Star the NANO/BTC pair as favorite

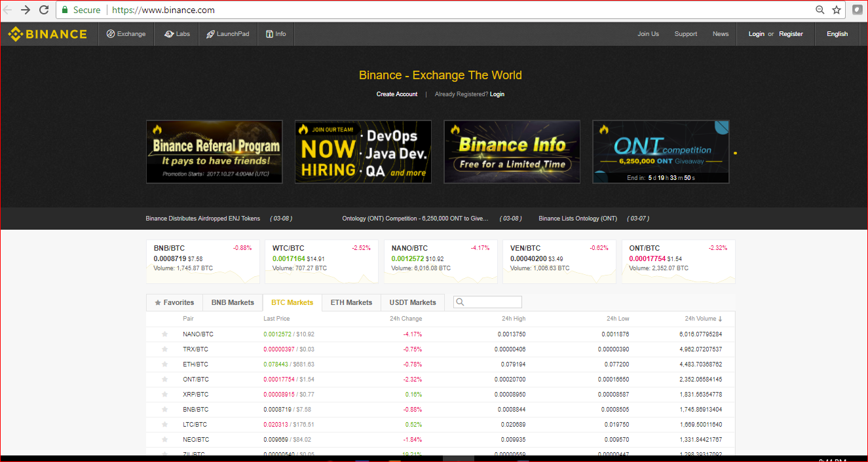click(165, 334)
